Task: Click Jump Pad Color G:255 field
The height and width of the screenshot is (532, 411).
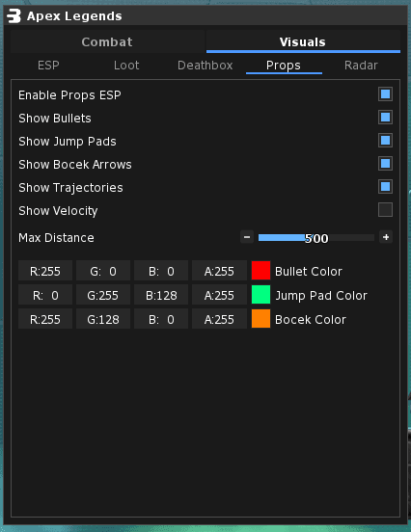Action: [x=103, y=295]
